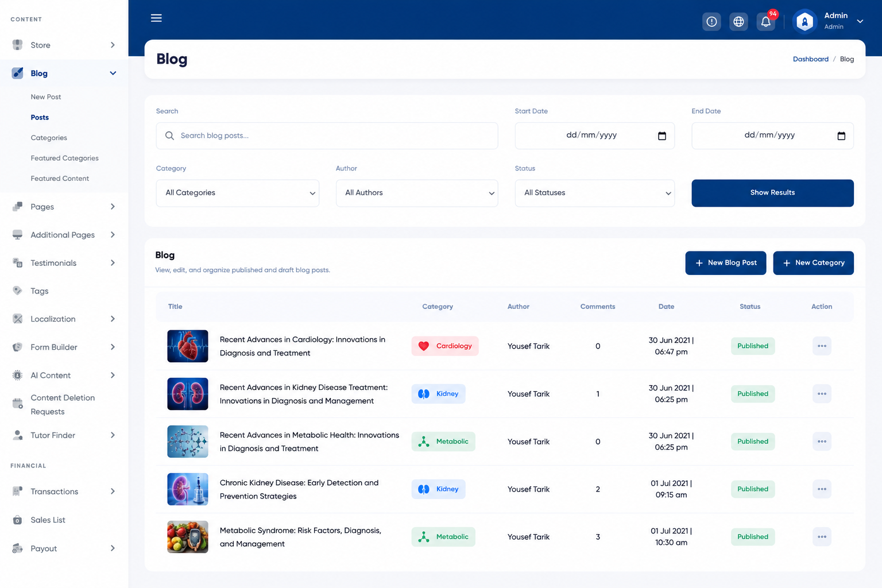Click the Testimonials sidebar icon

(x=18, y=262)
